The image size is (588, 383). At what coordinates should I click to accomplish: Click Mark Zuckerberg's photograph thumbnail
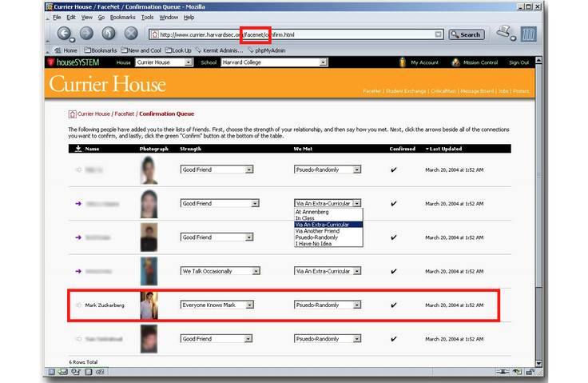click(149, 305)
